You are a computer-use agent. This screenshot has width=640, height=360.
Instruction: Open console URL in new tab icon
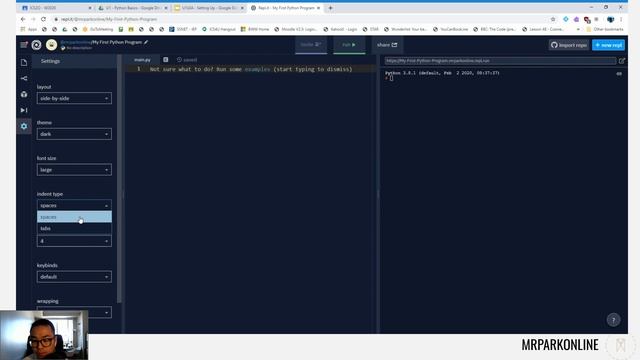click(x=622, y=61)
